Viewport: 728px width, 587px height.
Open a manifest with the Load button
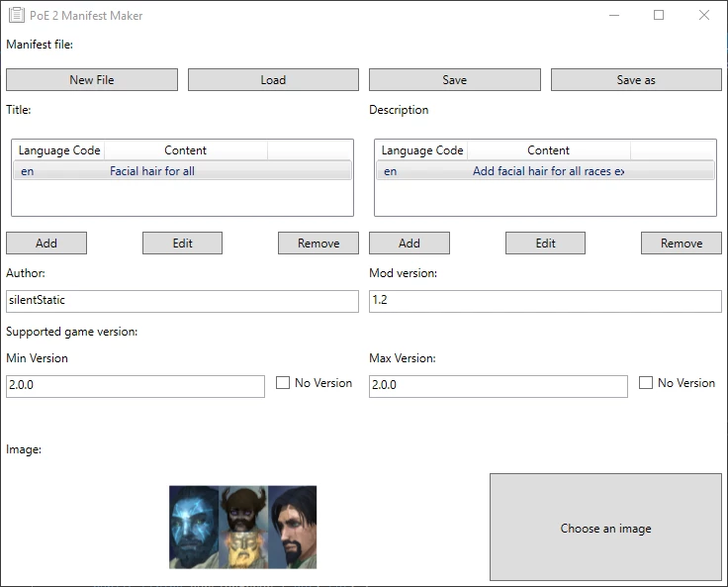click(273, 80)
